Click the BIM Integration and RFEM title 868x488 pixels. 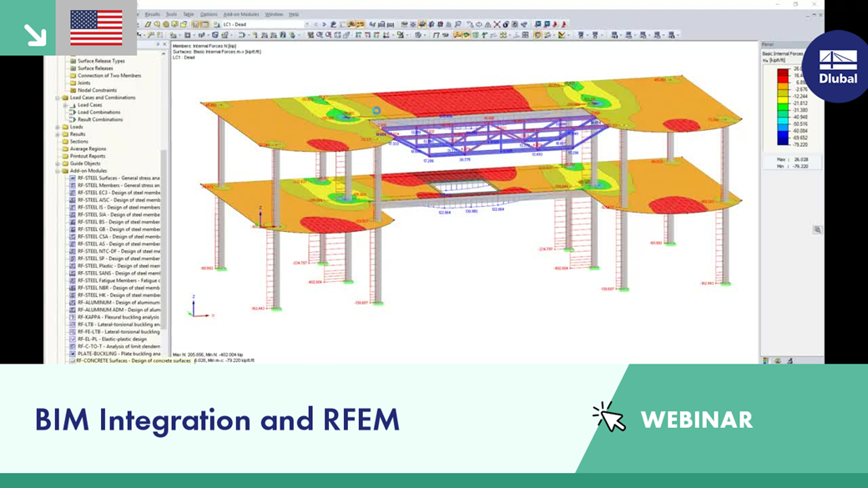click(217, 420)
